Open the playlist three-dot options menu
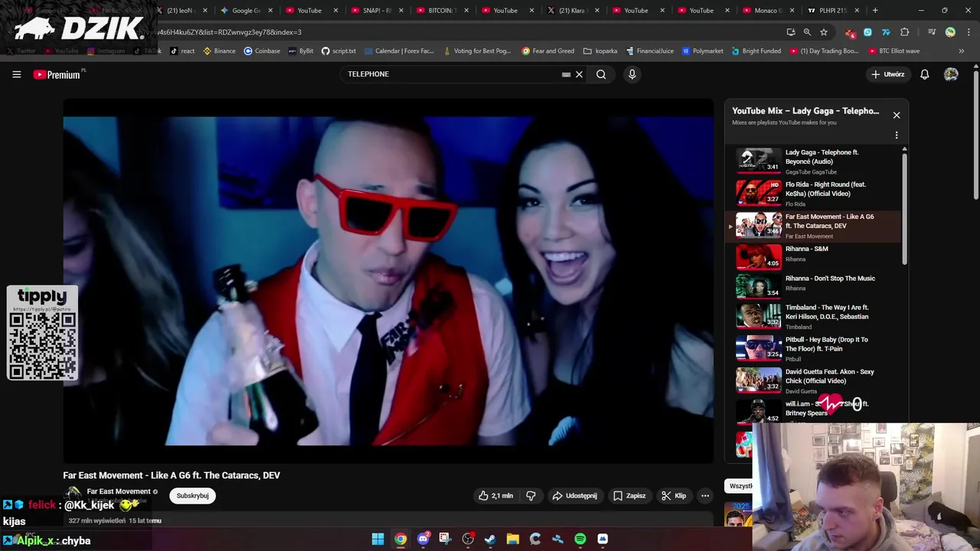 click(897, 135)
